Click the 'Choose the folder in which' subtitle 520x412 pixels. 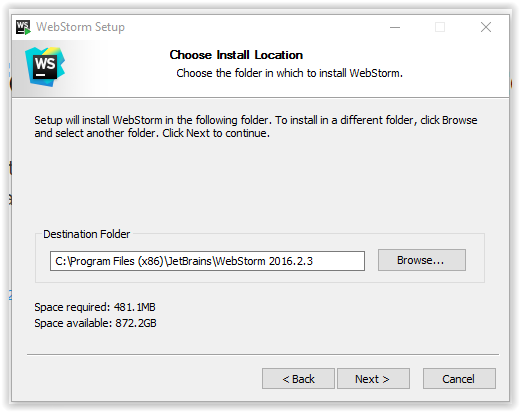(x=289, y=73)
